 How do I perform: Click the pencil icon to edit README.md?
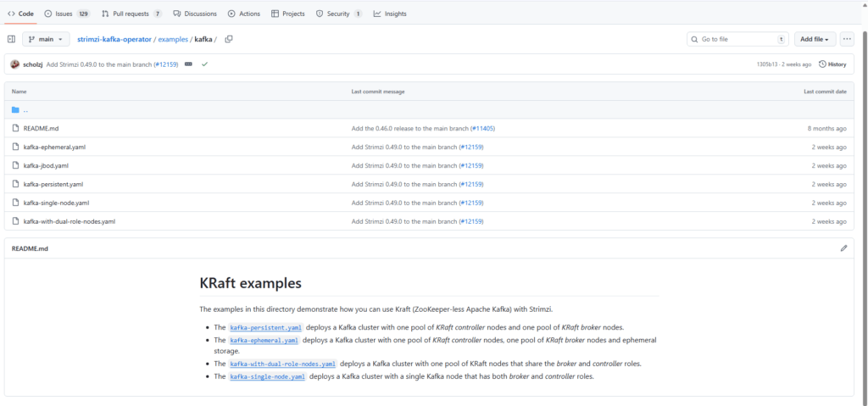[843, 248]
